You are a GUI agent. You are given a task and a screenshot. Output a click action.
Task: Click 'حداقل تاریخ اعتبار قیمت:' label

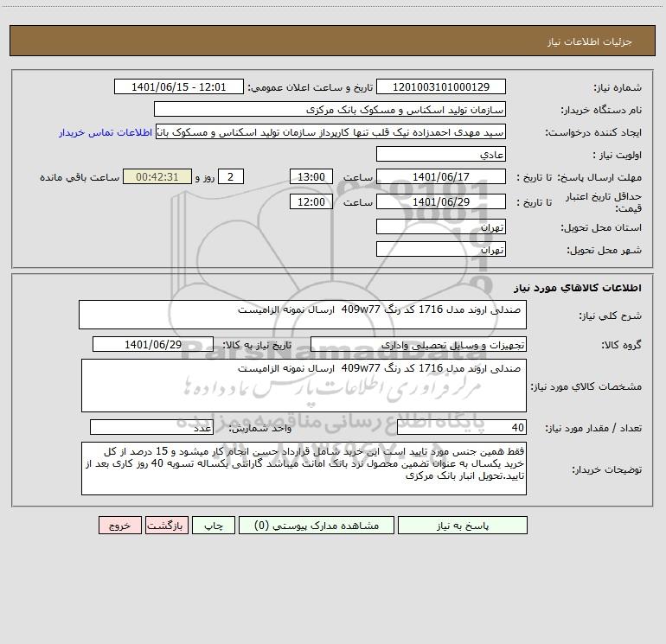tap(604, 202)
